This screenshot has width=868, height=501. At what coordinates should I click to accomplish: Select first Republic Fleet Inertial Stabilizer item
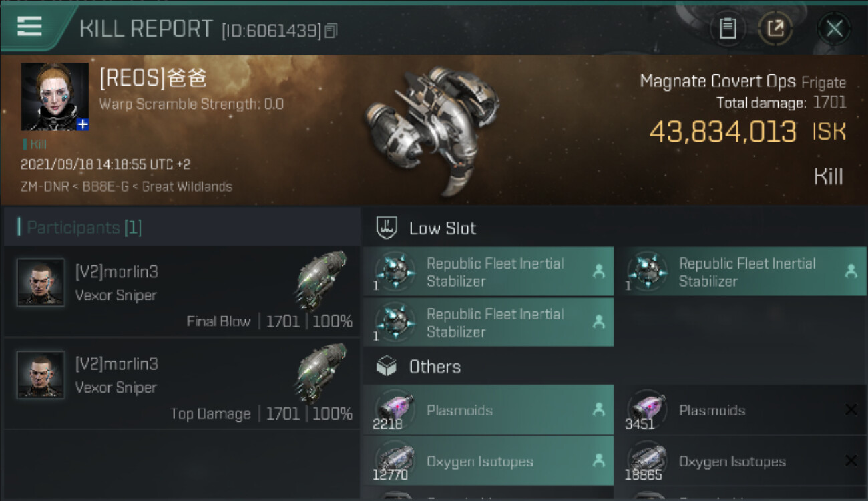(488, 272)
